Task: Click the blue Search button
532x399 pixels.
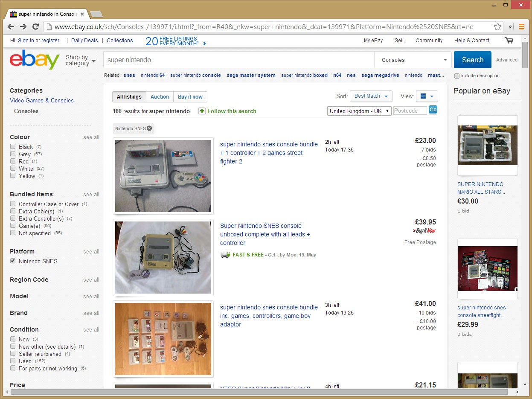Action: [472, 60]
